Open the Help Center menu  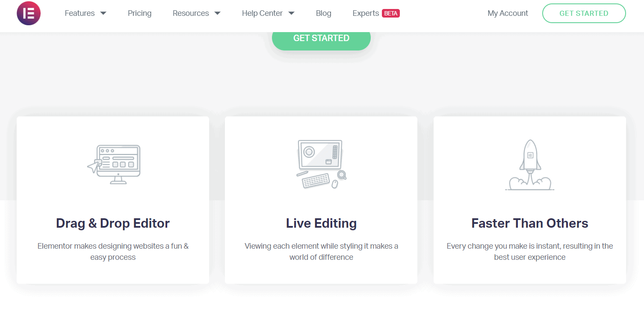coord(262,13)
